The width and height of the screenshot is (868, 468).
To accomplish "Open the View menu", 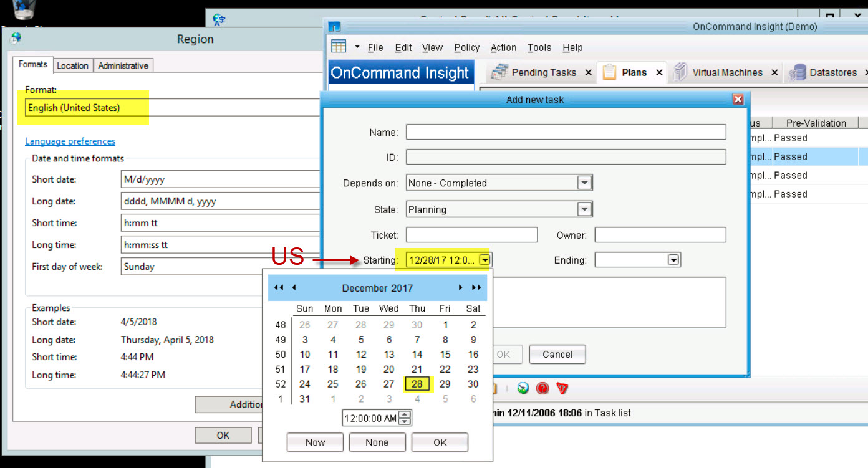I will pos(432,47).
